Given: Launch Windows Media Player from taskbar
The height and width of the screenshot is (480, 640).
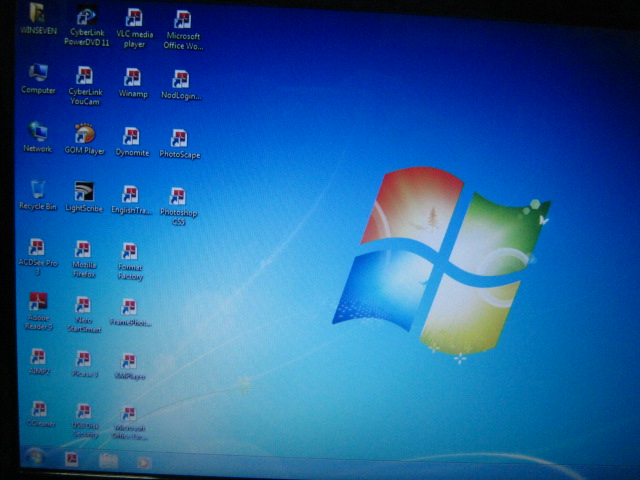Looking at the screenshot, I should 144,463.
